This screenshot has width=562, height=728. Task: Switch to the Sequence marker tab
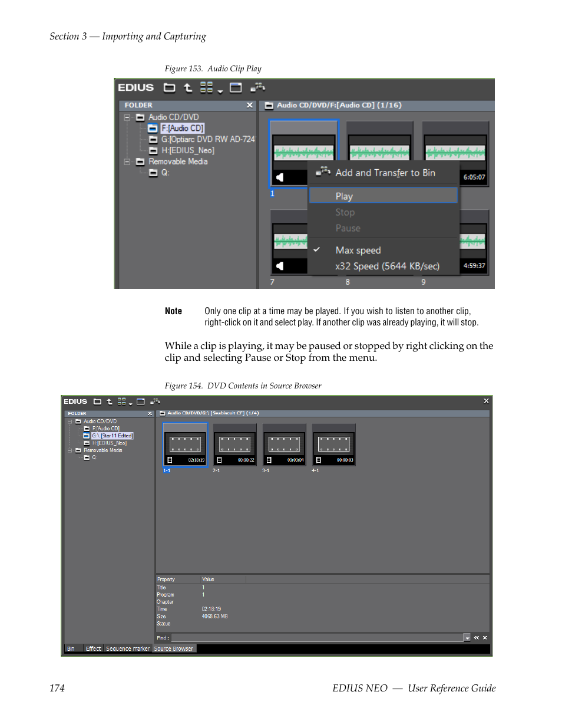click(x=128, y=649)
